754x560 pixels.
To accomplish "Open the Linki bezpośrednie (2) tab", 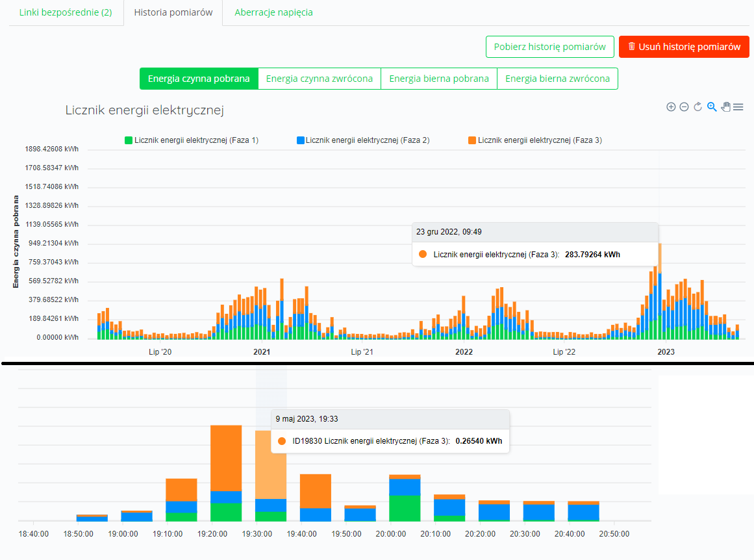I will click(x=66, y=12).
